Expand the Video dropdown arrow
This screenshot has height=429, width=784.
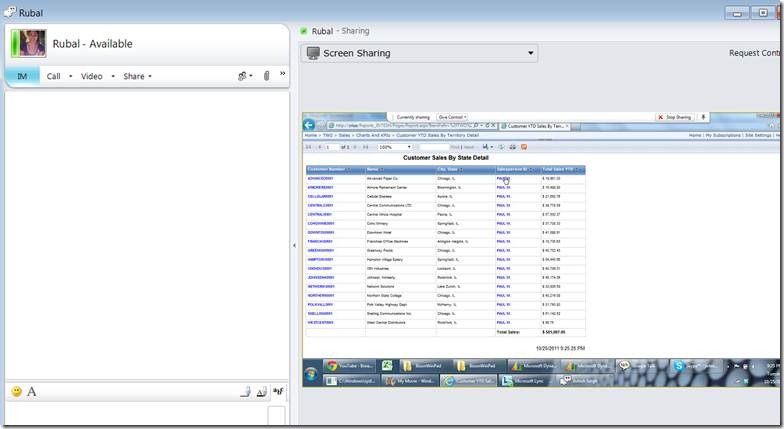[112, 76]
